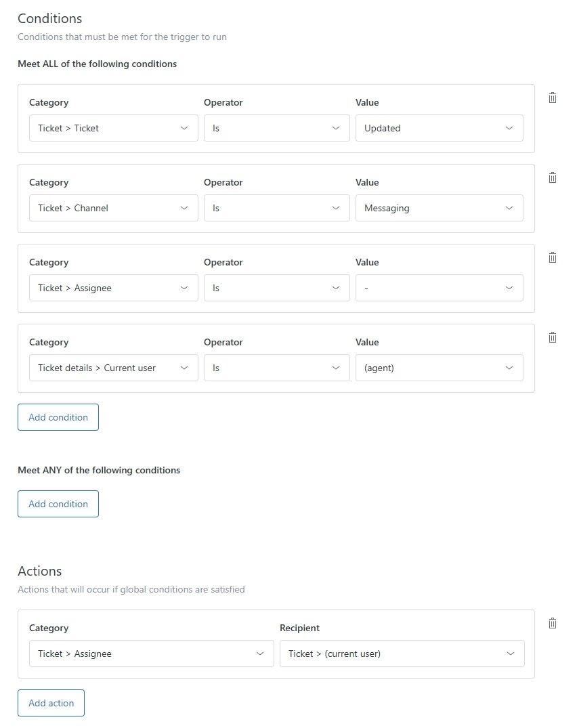Image resolution: width=579 pixels, height=728 pixels.
Task: Delete the Channel Is Messaging condition
Action: 553,177
